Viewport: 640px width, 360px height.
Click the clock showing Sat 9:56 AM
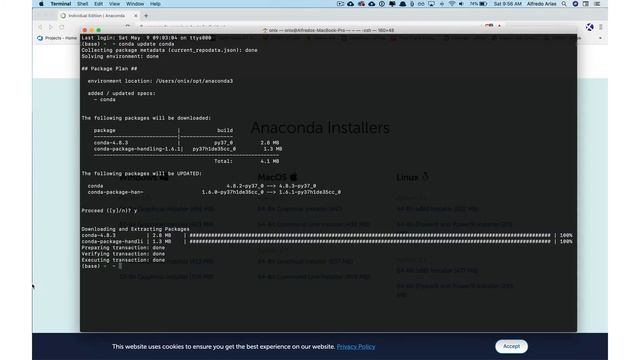coord(507,4)
